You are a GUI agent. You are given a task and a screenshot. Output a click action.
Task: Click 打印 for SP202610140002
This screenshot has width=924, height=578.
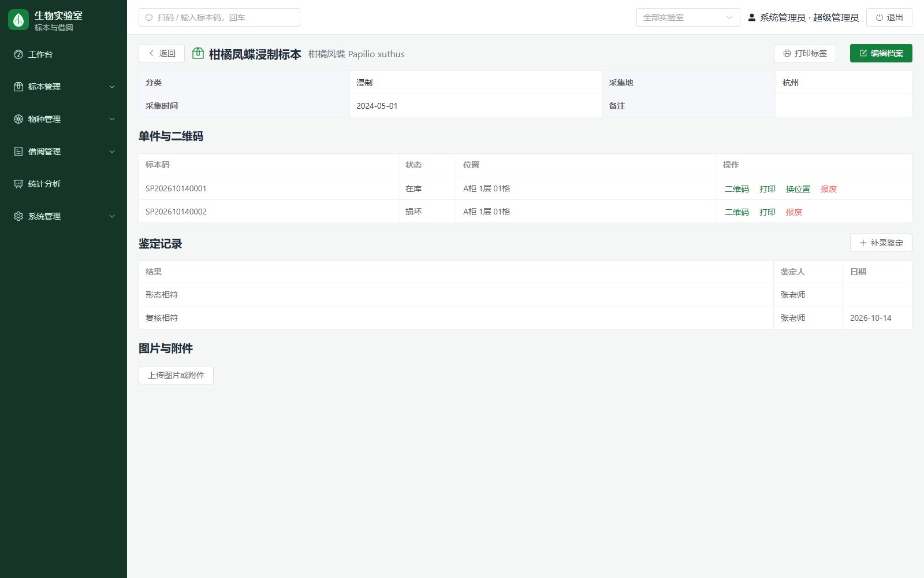[767, 212]
